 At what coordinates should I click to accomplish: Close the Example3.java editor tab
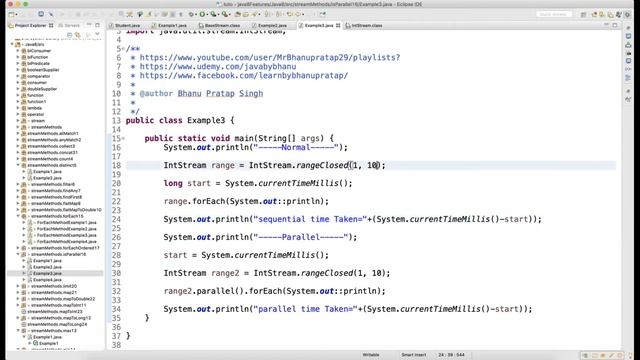[338, 25]
